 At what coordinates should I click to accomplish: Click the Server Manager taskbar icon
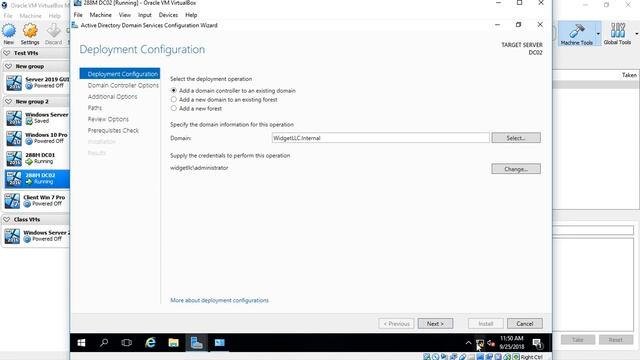196,343
